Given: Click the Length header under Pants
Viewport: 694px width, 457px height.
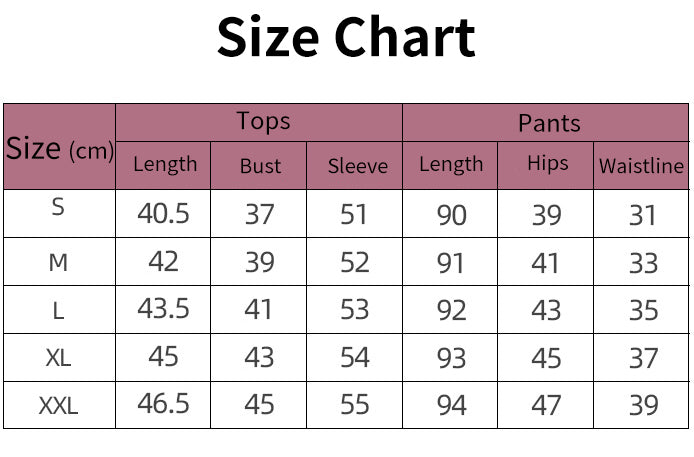Looking at the screenshot, I should (451, 164).
